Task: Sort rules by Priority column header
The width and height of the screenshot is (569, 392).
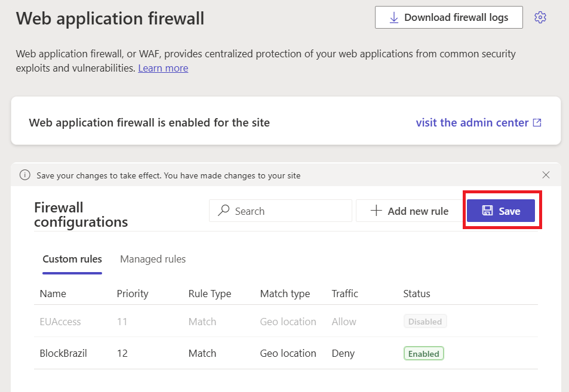Action: pos(133,294)
